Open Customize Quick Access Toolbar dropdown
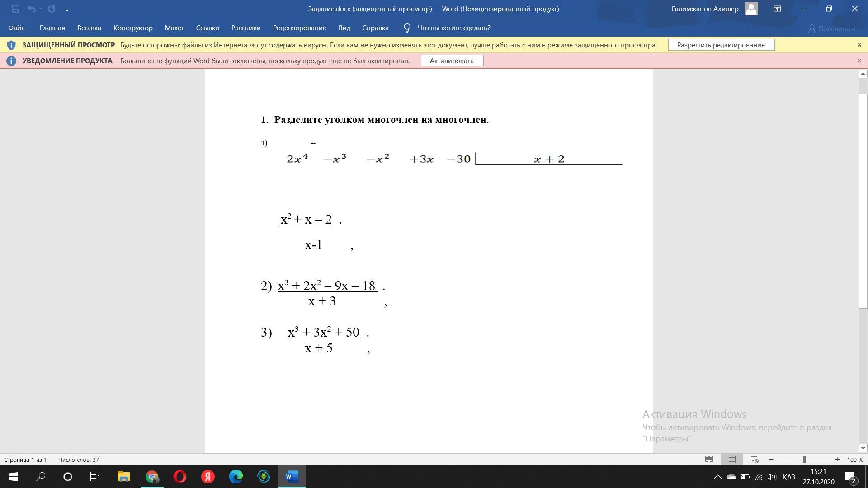The height and width of the screenshot is (488, 868). [67, 9]
